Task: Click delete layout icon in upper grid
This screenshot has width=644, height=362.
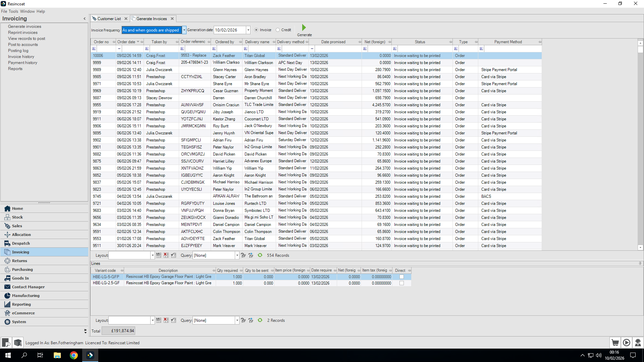Action: (x=166, y=255)
